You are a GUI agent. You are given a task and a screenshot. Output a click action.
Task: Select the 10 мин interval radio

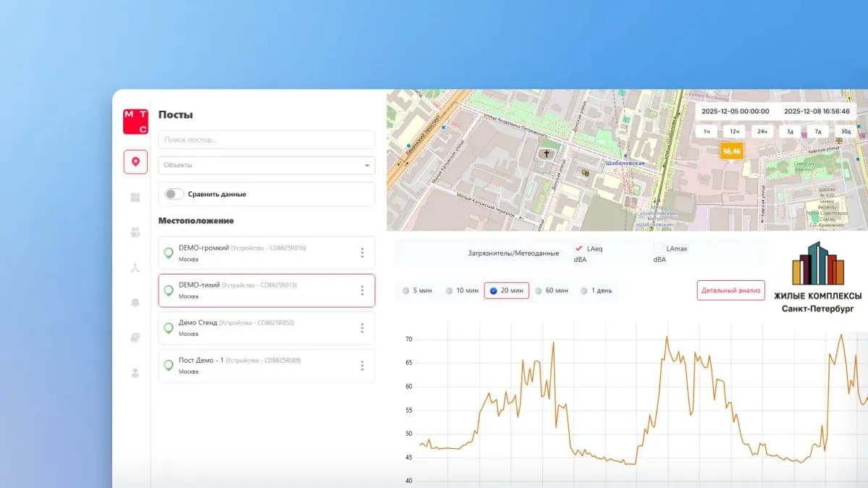(449, 291)
